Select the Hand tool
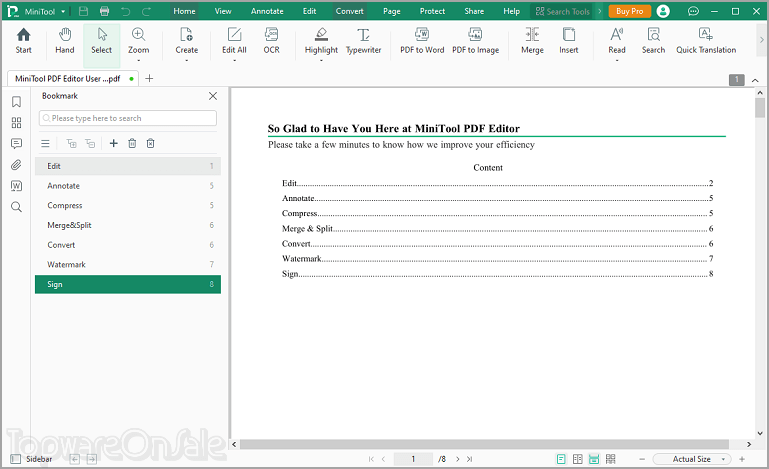Image resolution: width=769 pixels, height=469 pixels. point(64,41)
